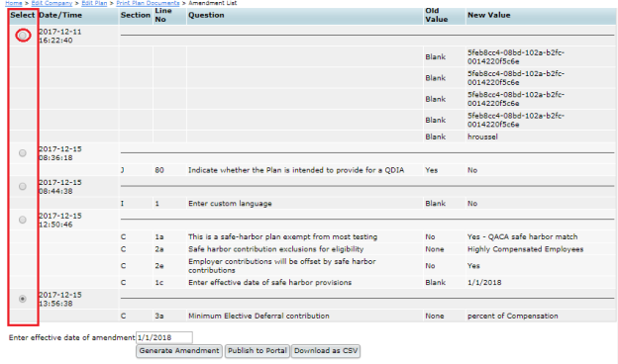
Task: Focus the effective date of amendment field
Action: (164, 337)
